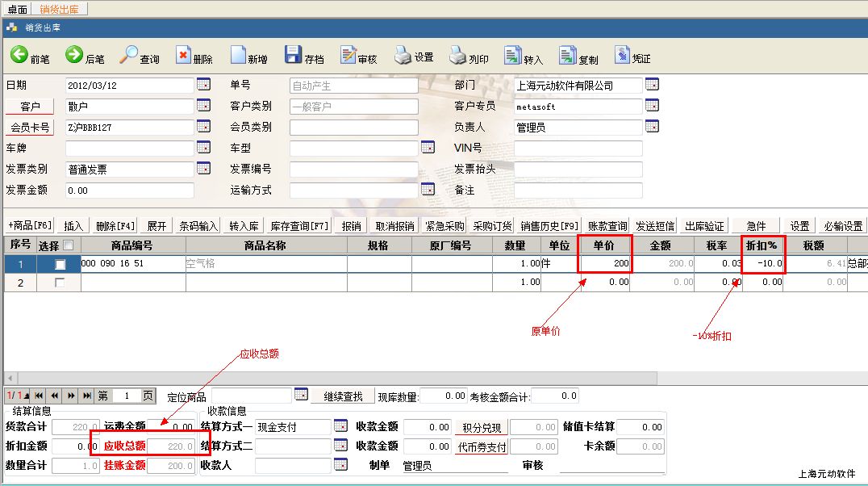Click the 备注 remarks input field
The image size is (868, 486).
(578, 191)
